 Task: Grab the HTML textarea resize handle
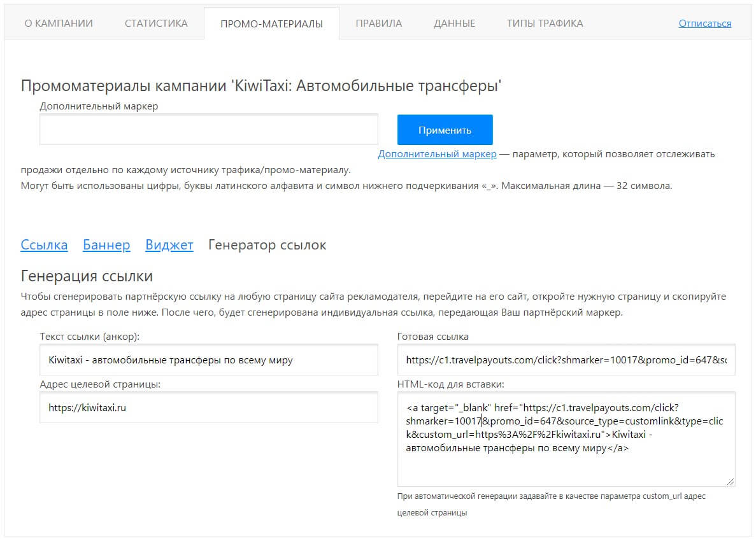click(x=730, y=482)
